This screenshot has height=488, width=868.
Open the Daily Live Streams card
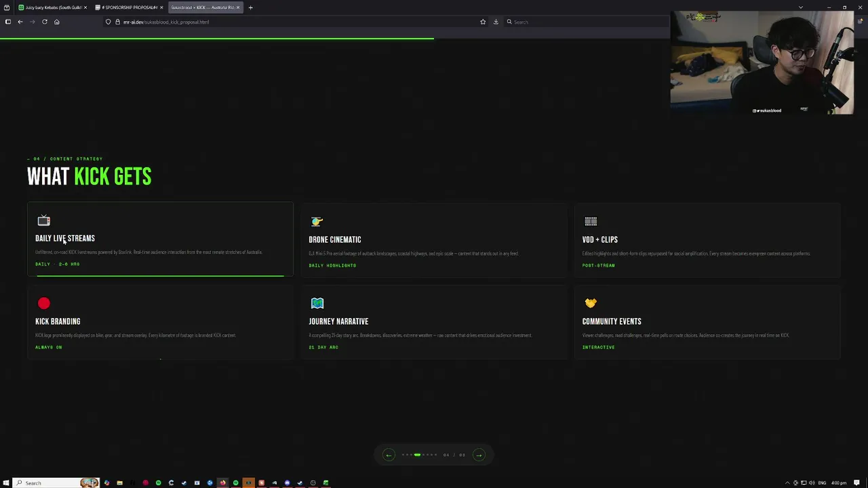tap(160, 239)
